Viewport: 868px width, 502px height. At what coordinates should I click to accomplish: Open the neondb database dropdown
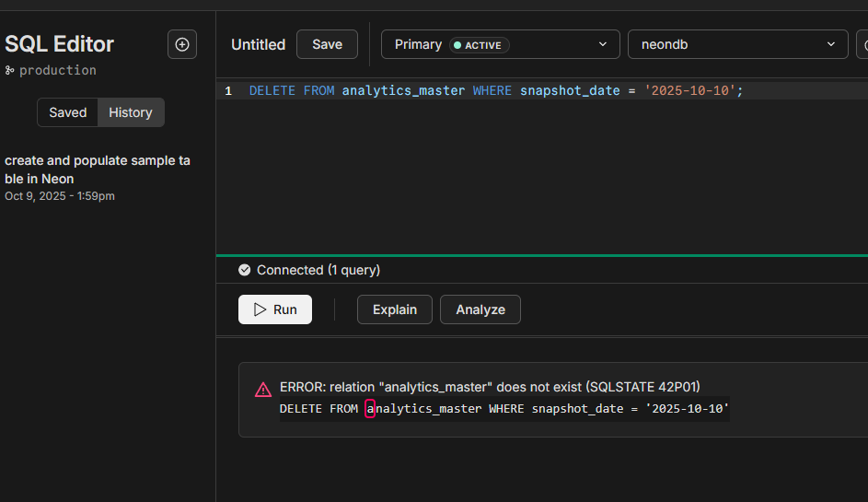pos(737,44)
